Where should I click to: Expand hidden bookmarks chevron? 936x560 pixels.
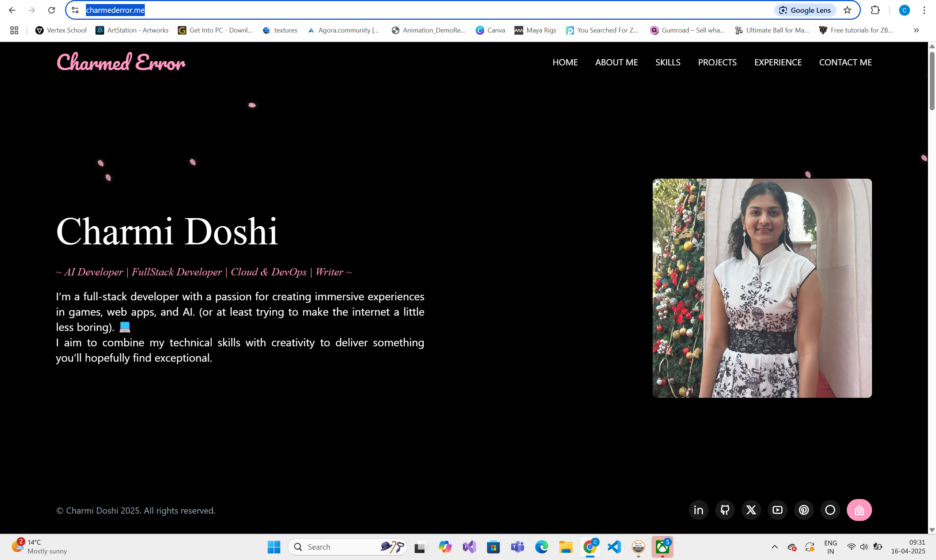916,30
